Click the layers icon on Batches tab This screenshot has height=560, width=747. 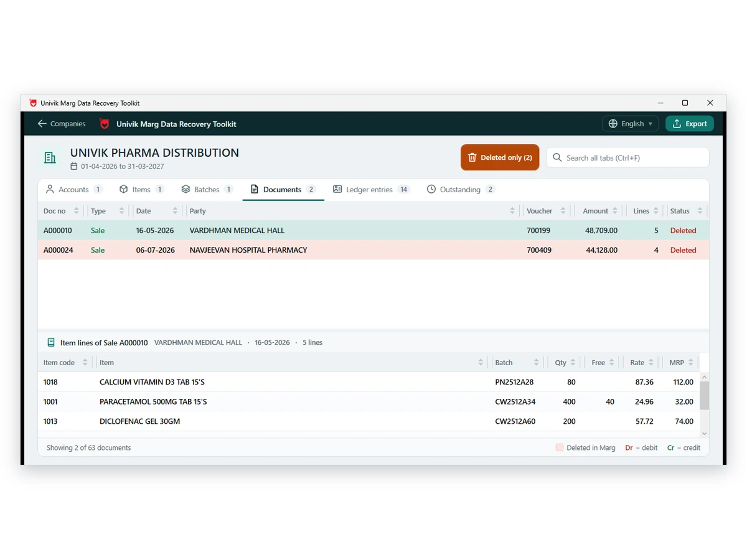coord(186,189)
